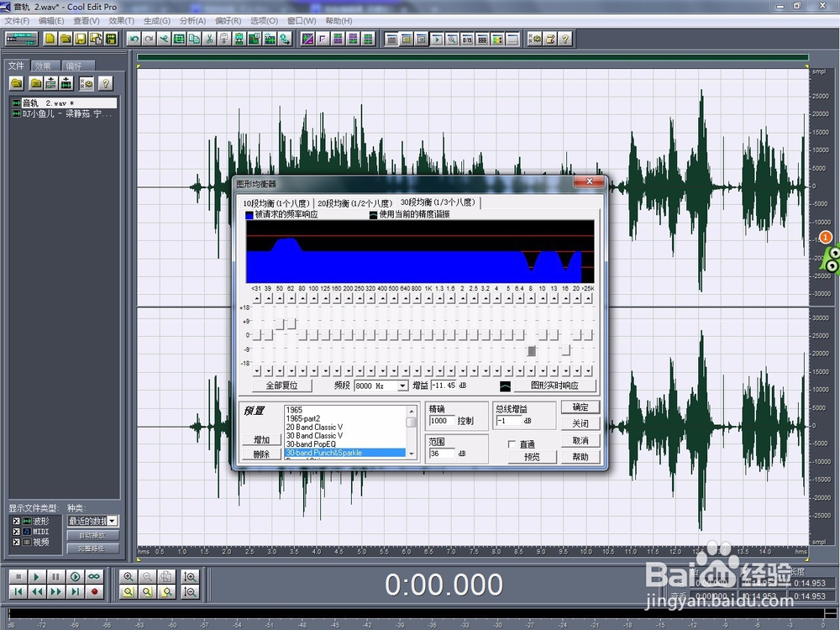This screenshot has height=630, width=840.
Task: Create a new file via toolbar icon
Action: point(50,39)
